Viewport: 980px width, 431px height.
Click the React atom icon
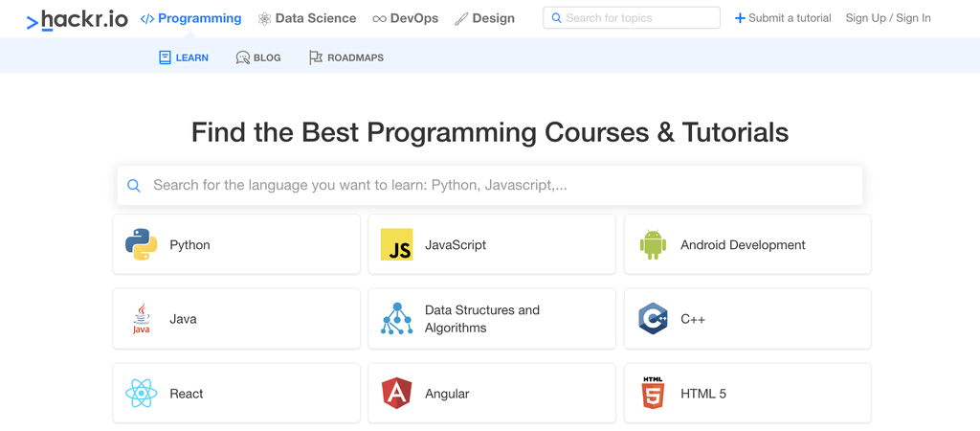141,394
